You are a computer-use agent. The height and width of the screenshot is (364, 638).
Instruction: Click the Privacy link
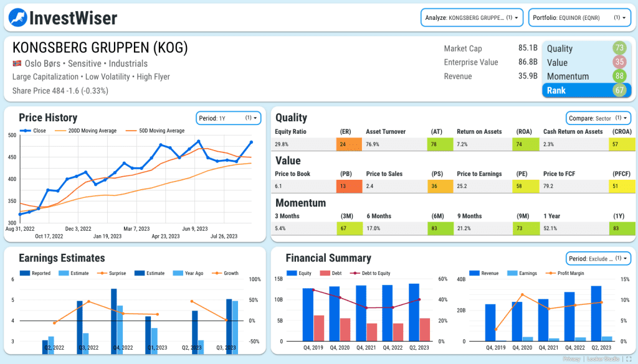[572, 359]
